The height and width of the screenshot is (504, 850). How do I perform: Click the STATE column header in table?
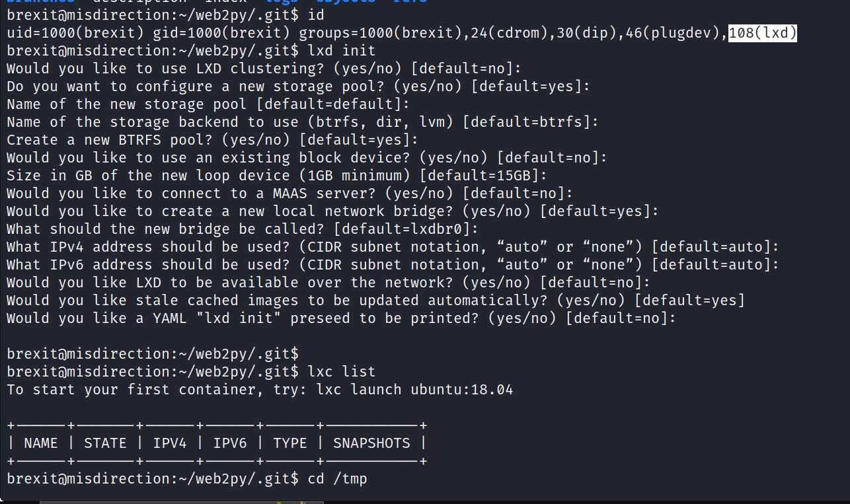105,443
